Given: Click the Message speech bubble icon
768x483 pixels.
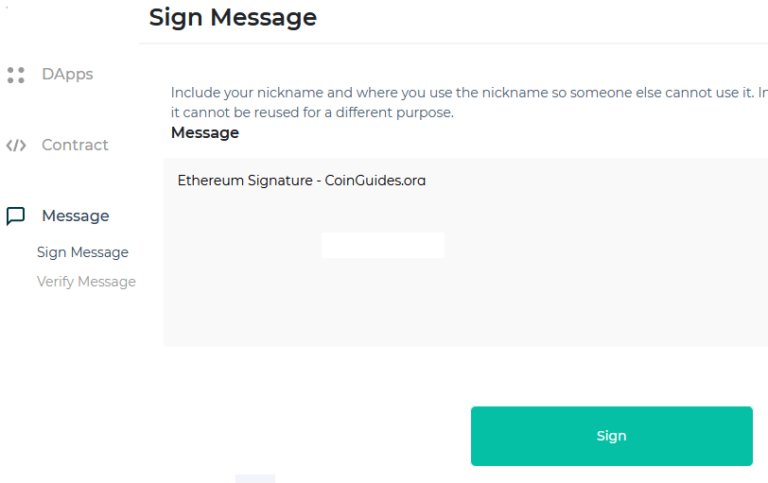Looking at the screenshot, I should tap(16, 216).
